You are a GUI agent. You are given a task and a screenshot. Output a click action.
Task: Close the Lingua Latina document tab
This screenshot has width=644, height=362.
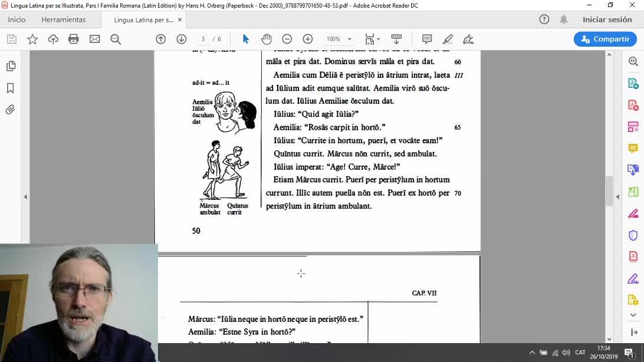[x=180, y=19]
